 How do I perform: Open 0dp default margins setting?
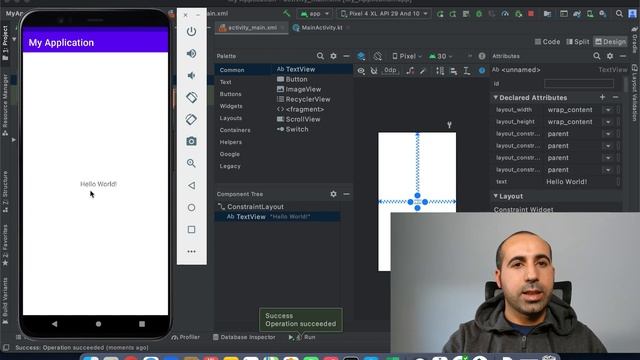coord(390,70)
